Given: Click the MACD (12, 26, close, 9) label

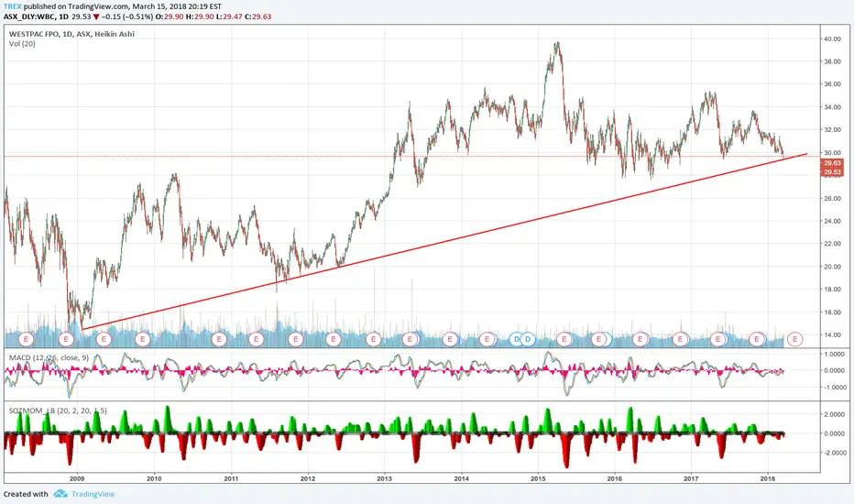Looking at the screenshot, I should click(49, 357).
